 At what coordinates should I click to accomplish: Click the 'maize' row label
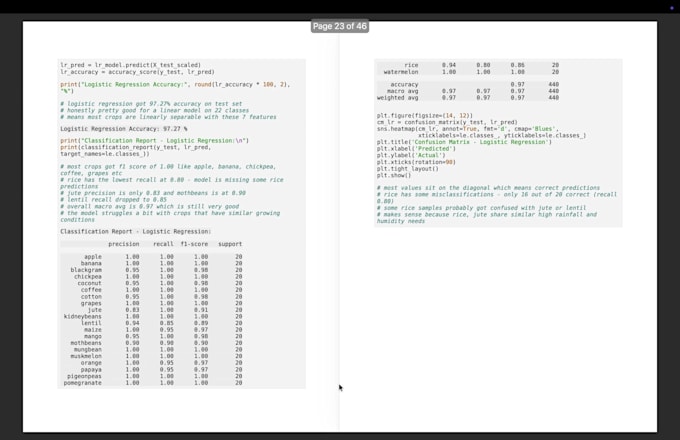coord(93,329)
